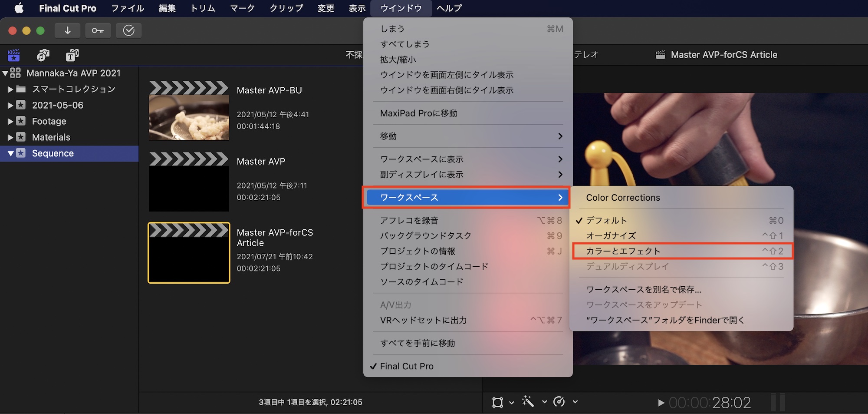Choose 拡大/縮小 from the window menu
The image size is (868, 414).
pyautogui.click(x=468, y=60)
